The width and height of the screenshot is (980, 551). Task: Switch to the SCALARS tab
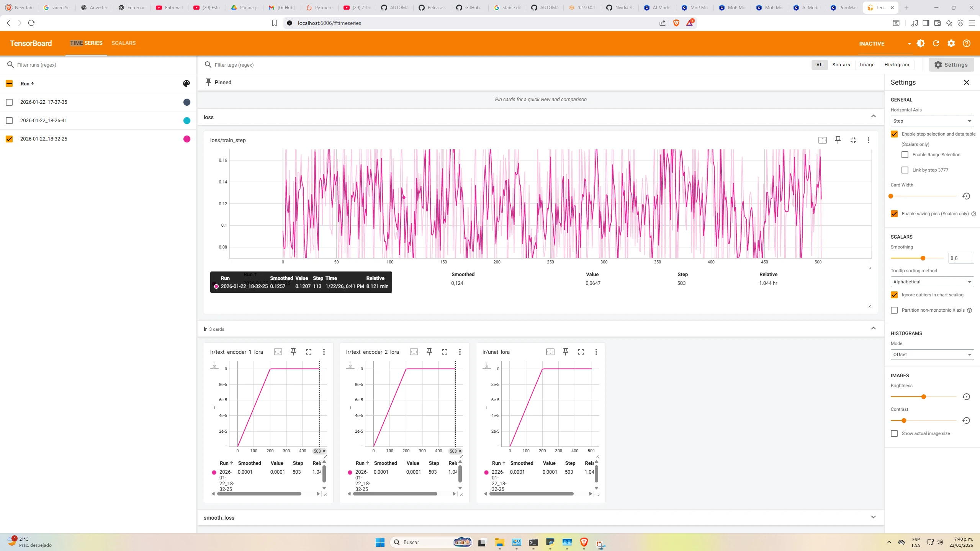pyautogui.click(x=123, y=43)
